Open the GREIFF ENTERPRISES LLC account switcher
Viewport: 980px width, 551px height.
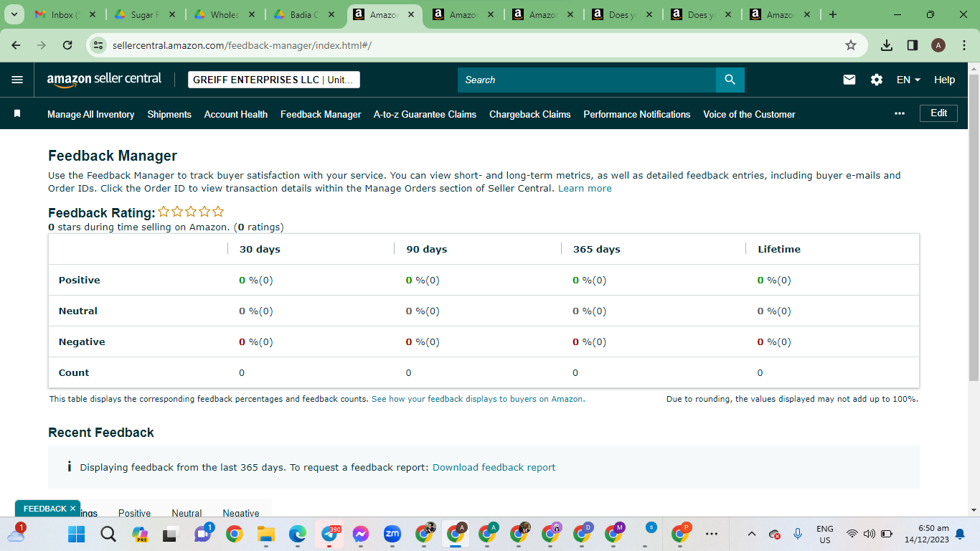[x=274, y=80]
